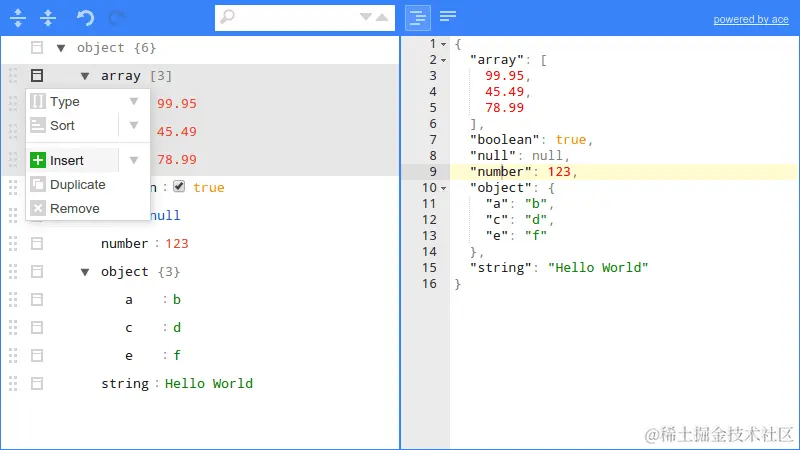The image size is (800, 450).
Task: Click value f of field e
Action: click(x=177, y=356)
